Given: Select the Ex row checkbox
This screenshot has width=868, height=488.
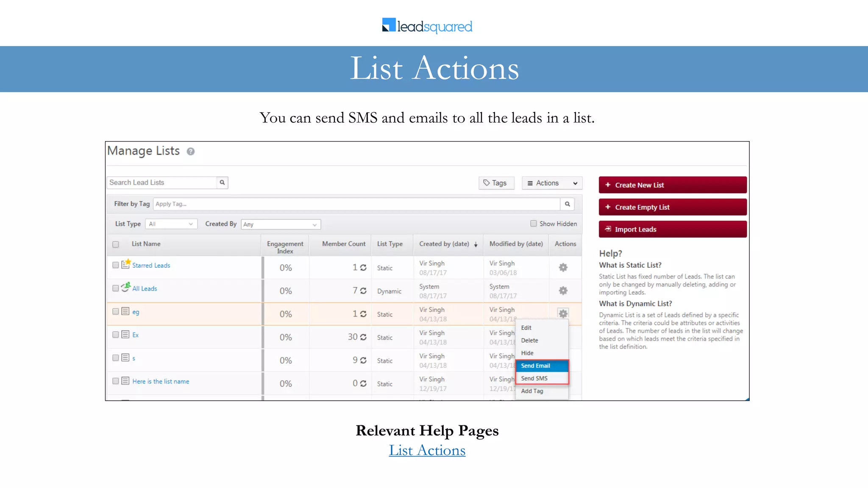Looking at the screenshot, I should click(x=115, y=335).
